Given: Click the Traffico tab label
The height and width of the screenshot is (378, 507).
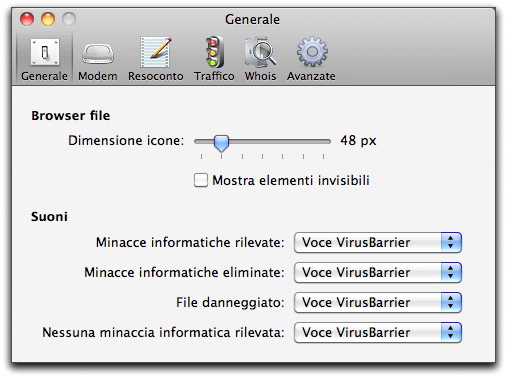Looking at the screenshot, I should (x=214, y=76).
